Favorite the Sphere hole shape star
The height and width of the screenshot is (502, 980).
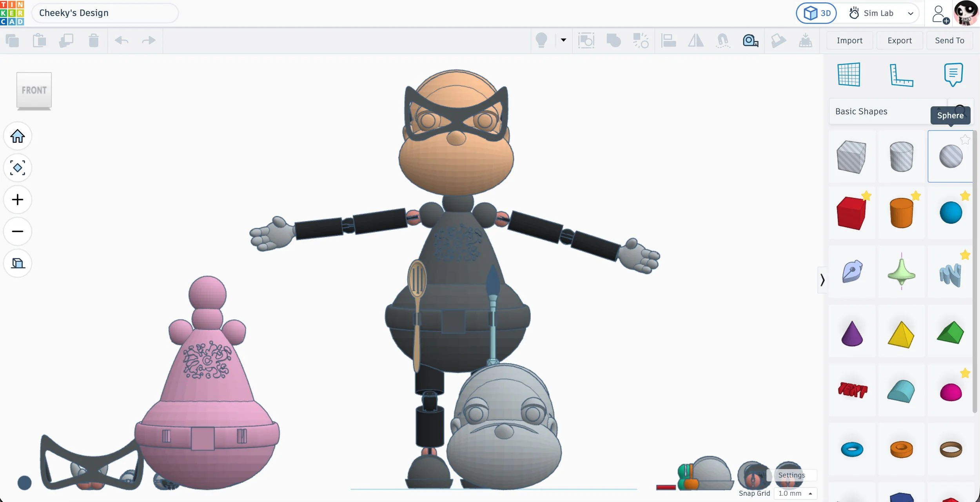point(965,139)
